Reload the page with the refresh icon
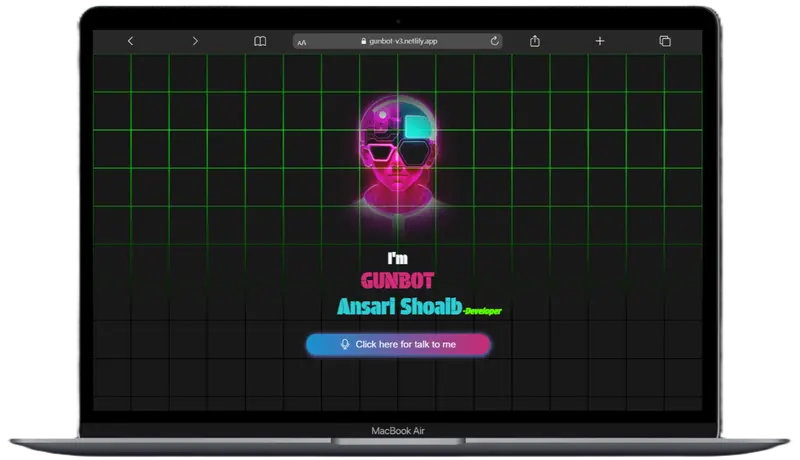 494,41
